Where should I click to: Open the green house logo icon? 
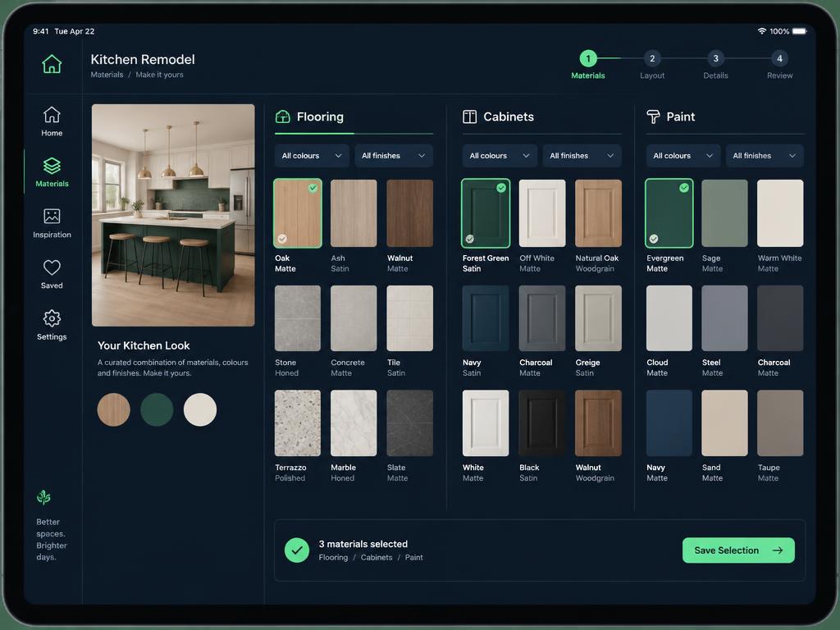point(52,64)
